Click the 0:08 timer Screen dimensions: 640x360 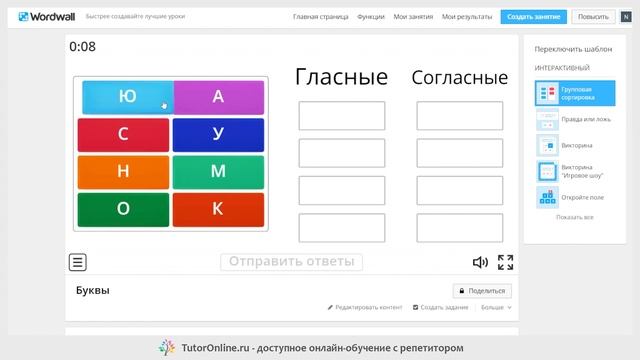pos(82,47)
